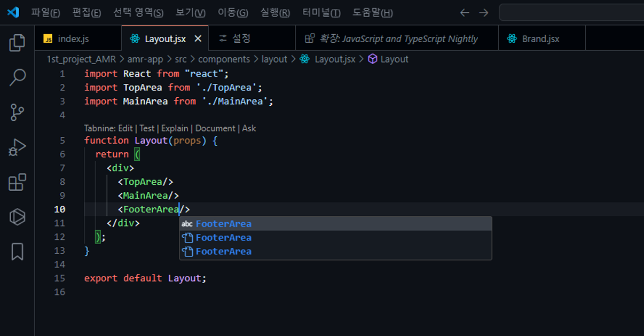Click 1st_project_AMR in the breadcrumb
Viewport: 644px width, 336px height.
pos(81,59)
